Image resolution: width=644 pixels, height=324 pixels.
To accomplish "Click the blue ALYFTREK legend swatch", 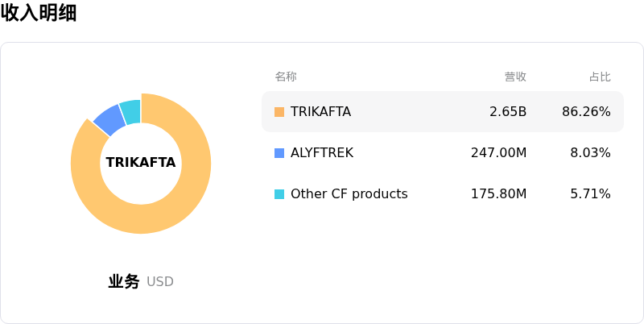I will [279, 153].
